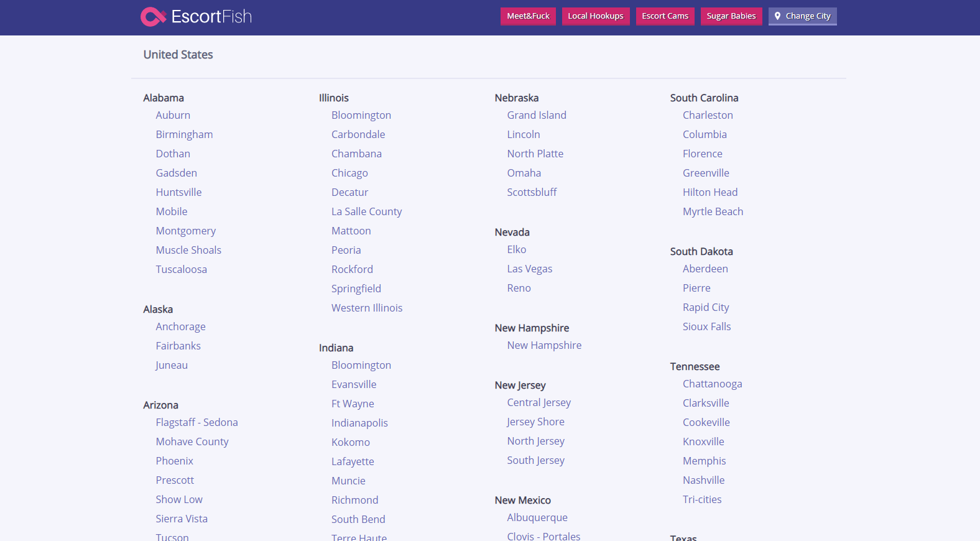Open the Evansville city link

click(354, 384)
